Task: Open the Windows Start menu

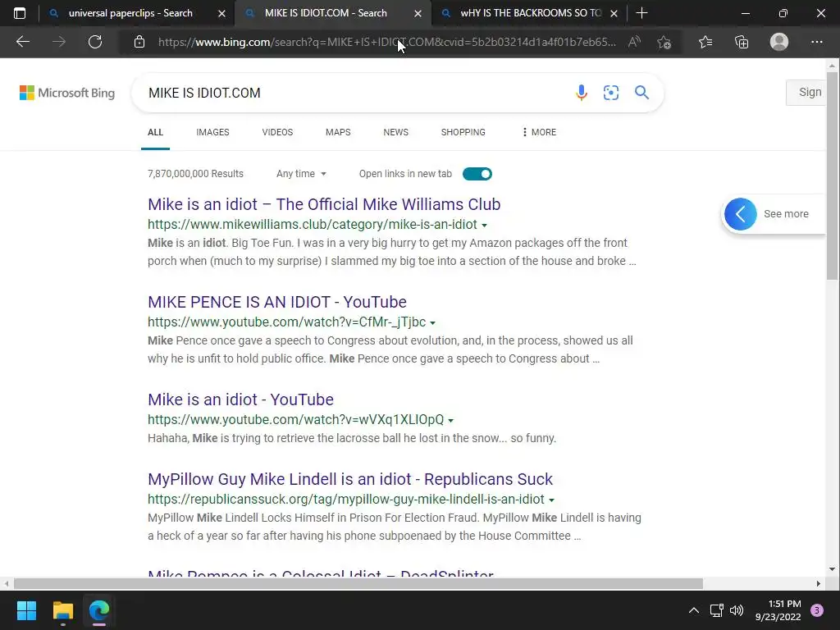Action: tap(26, 610)
